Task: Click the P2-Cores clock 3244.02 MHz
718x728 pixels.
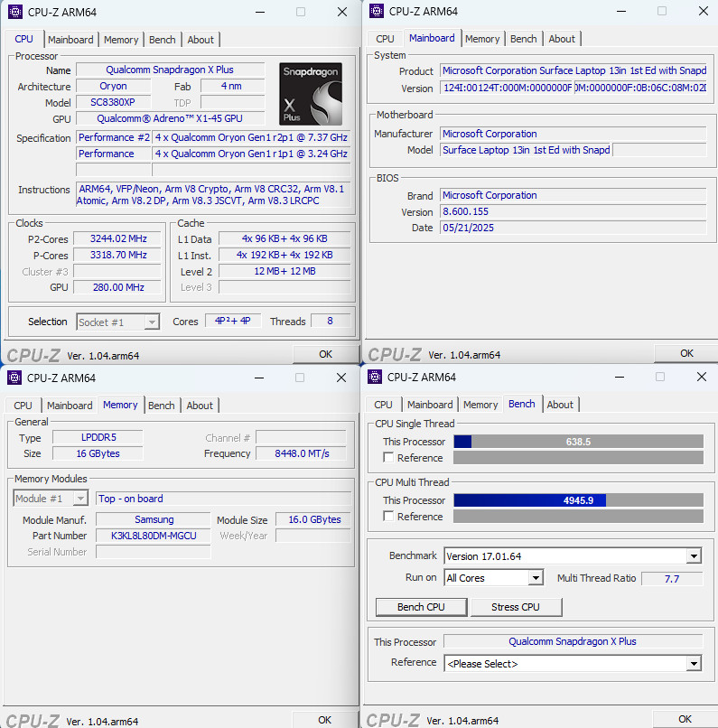Action: (x=118, y=238)
